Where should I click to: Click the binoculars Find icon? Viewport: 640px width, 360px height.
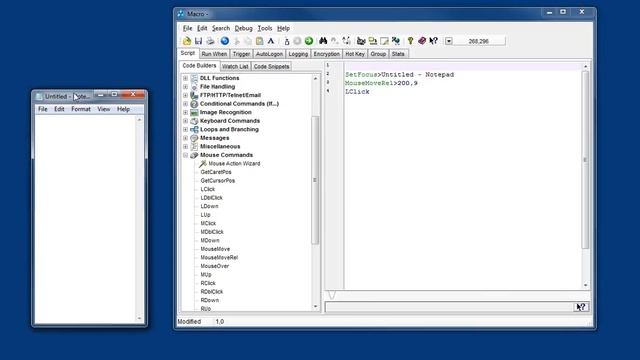click(323, 41)
